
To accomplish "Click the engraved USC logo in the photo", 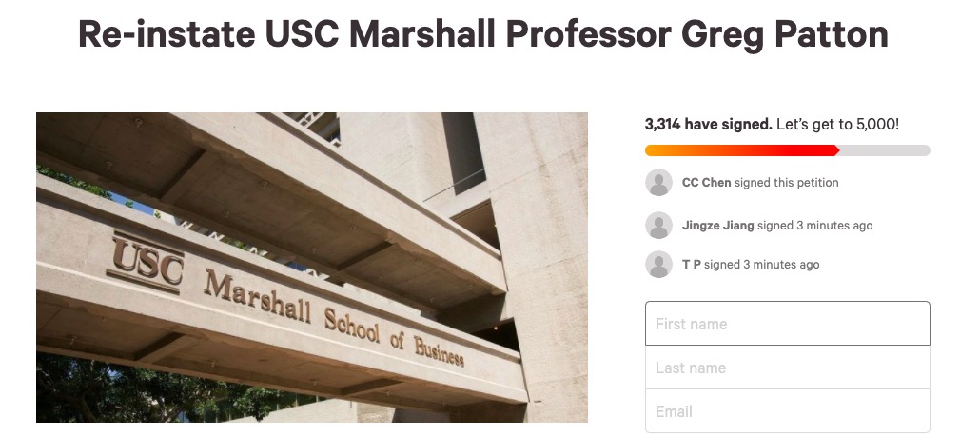I will (146, 263).
